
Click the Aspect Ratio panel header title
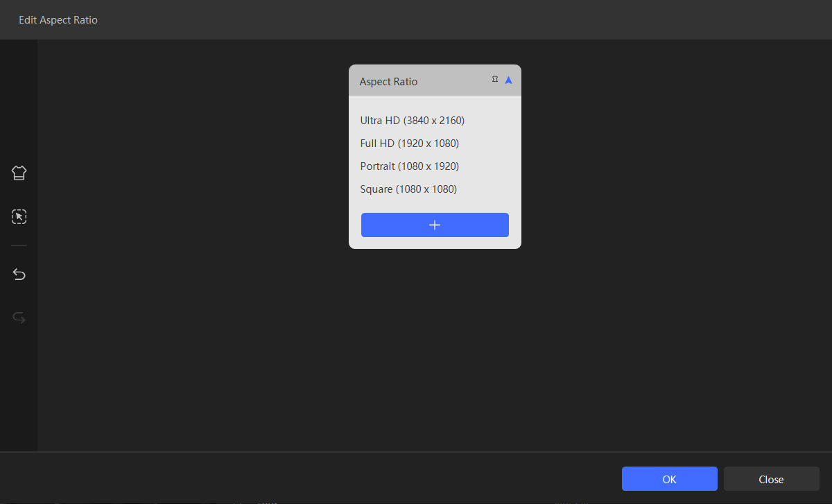pos(388,82)
